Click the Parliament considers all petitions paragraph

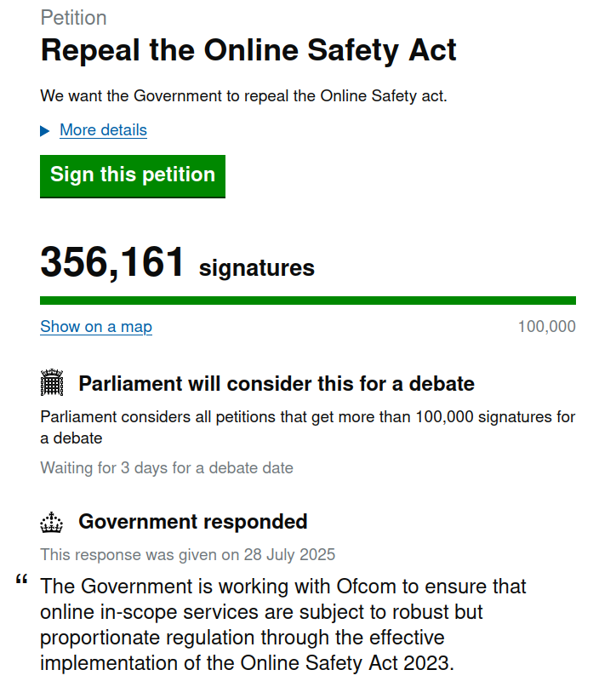pos(308,427)
